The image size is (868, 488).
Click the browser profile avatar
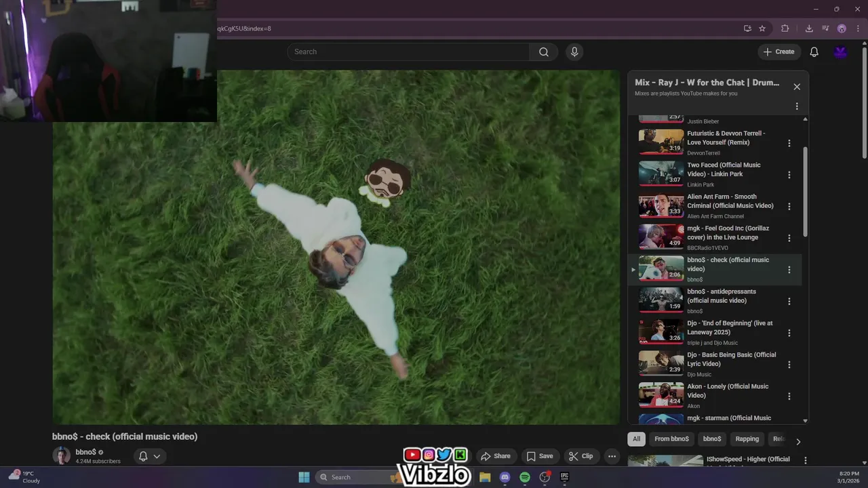point(842,28)
